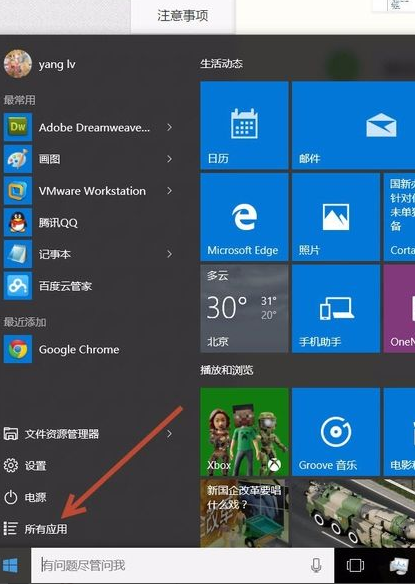
Task: Open the Mail (邮件) tile
Action: point(354,126)
